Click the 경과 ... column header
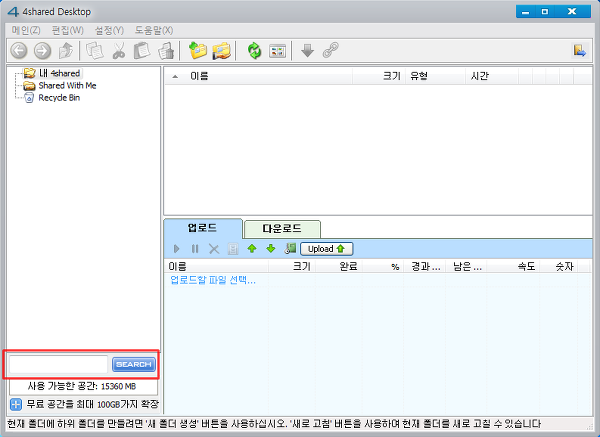The width and height of the screenshot is (600, 437). point(426,266)
